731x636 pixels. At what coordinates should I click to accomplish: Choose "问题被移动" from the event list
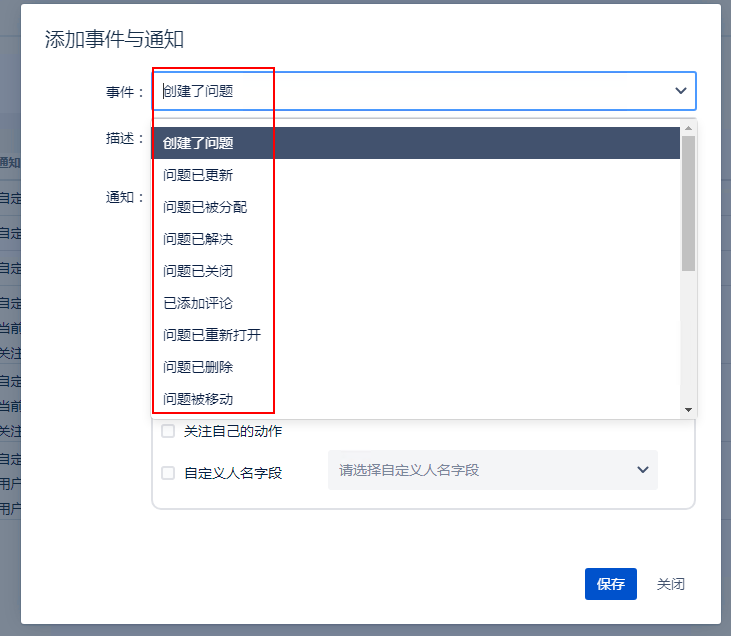198,399
